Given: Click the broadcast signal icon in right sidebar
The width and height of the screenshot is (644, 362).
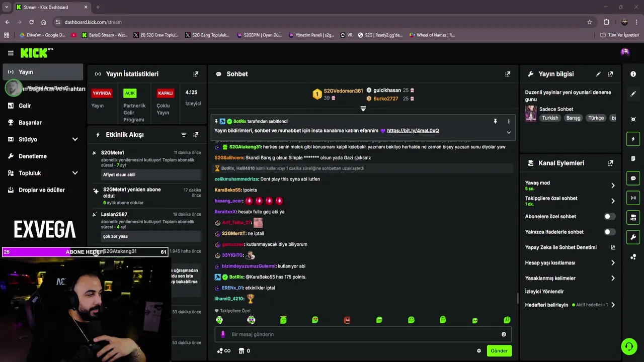Looking at the screenshot, I should [633, 198].
